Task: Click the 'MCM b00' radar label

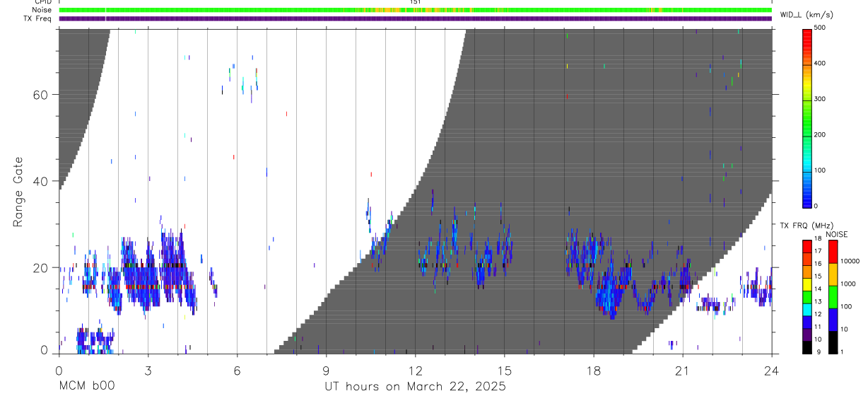Action: [x=86, y=387]
